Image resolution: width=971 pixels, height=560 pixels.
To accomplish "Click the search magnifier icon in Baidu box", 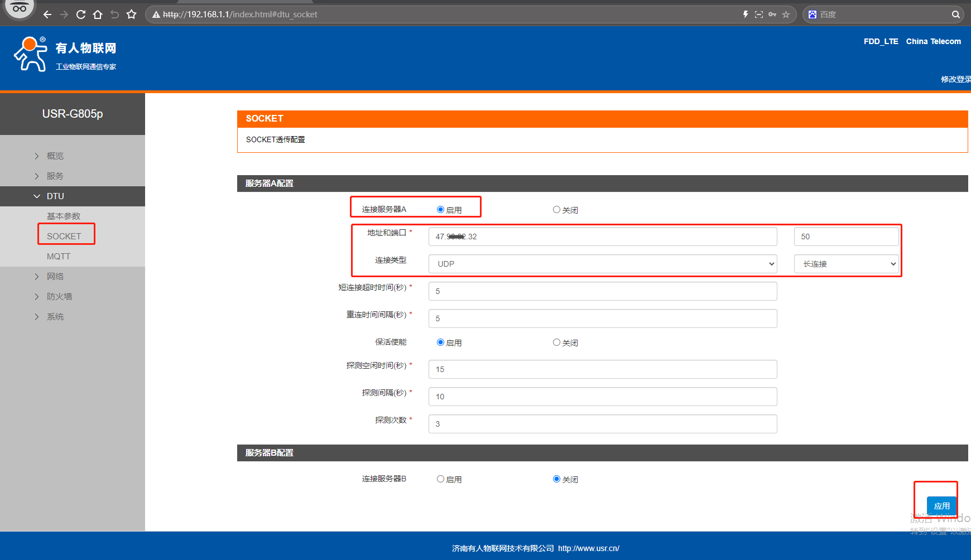I will pos(955,15).
